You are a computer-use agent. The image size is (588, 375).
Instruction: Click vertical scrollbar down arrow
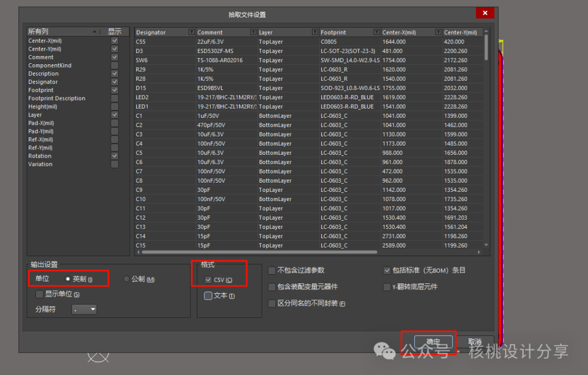[x=486, y=245]
